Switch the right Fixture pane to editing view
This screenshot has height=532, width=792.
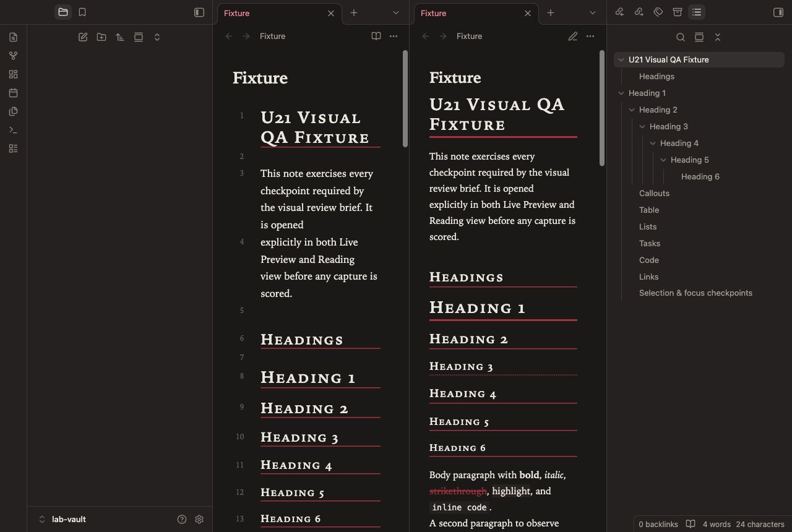coord(573,36)
